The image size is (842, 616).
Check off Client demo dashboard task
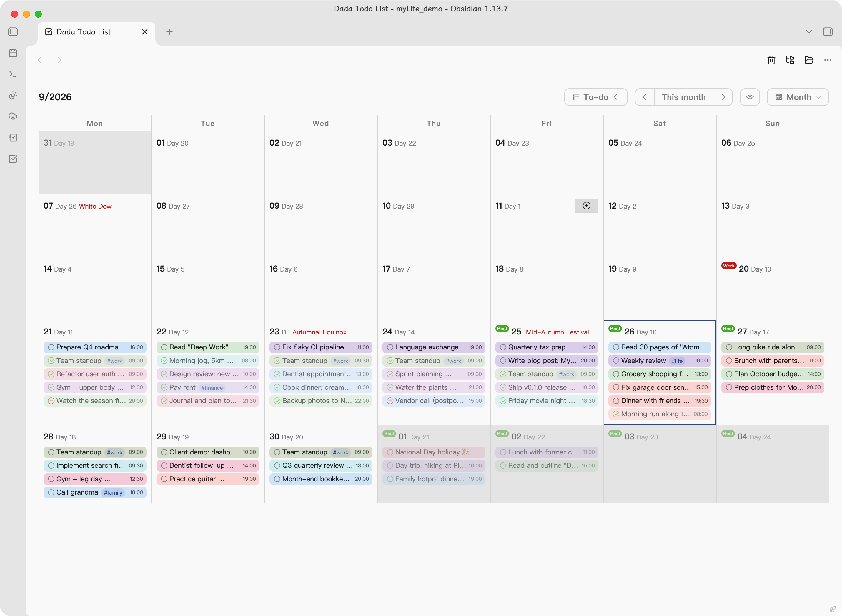tap(164, 452)
